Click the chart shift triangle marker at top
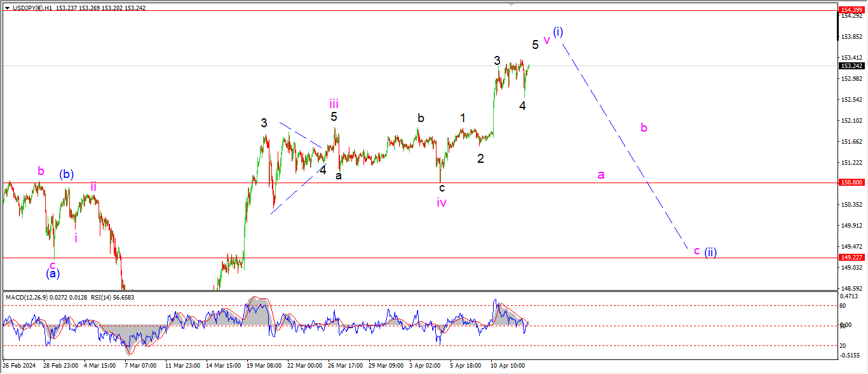 click(511, 4)
